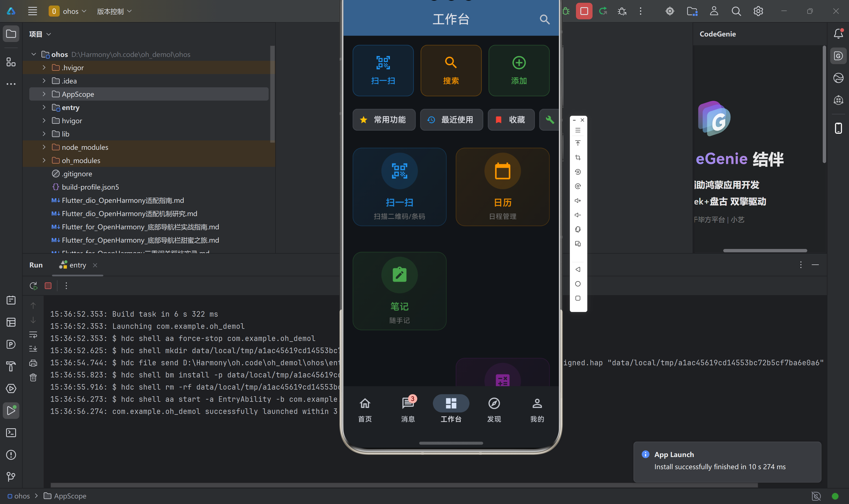Toggle Device Manager phone icon in right sidebar
The width and height of the screenshot is (849, 504).
(x=838, y=128)
